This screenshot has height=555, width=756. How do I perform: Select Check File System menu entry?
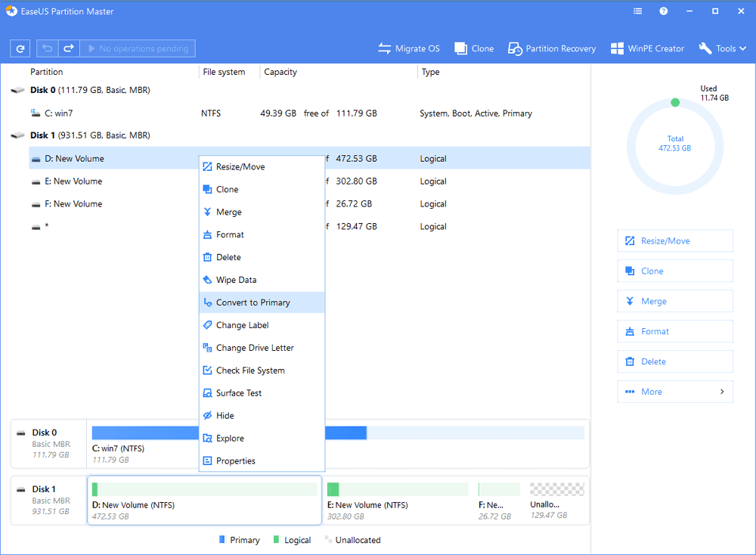tap(262, 371)
